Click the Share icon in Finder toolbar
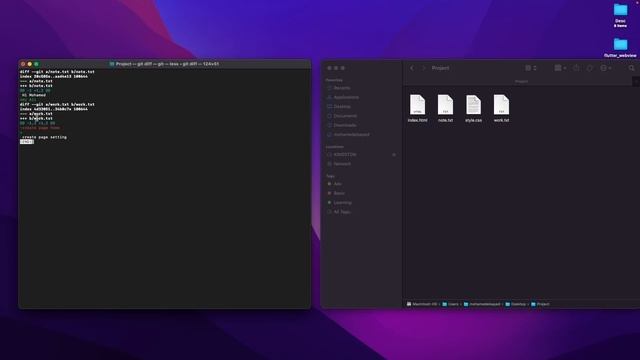 point(576,68)
